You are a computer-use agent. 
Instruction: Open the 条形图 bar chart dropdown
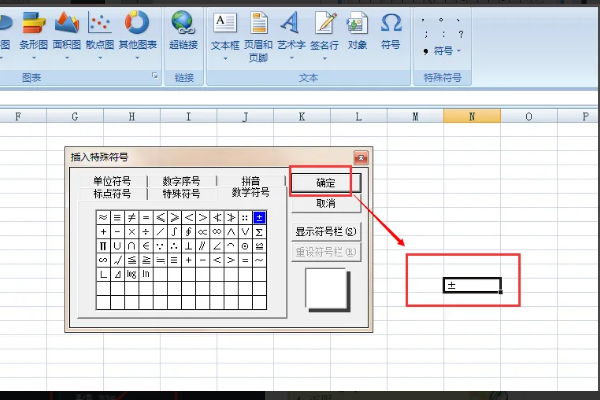[x=34, y=58]
